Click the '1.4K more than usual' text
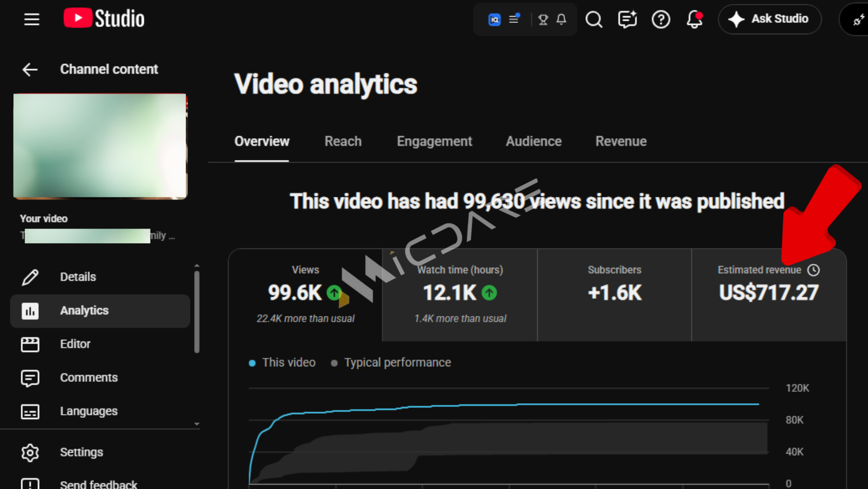868x489 pixels. click(460, 319)
